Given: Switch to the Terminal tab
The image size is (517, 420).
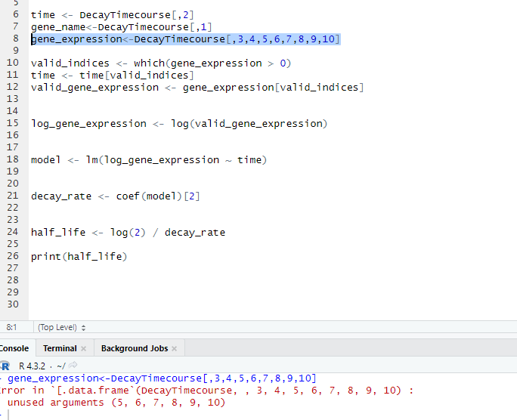Looking at the screenshot, I should tap(60, 348).
